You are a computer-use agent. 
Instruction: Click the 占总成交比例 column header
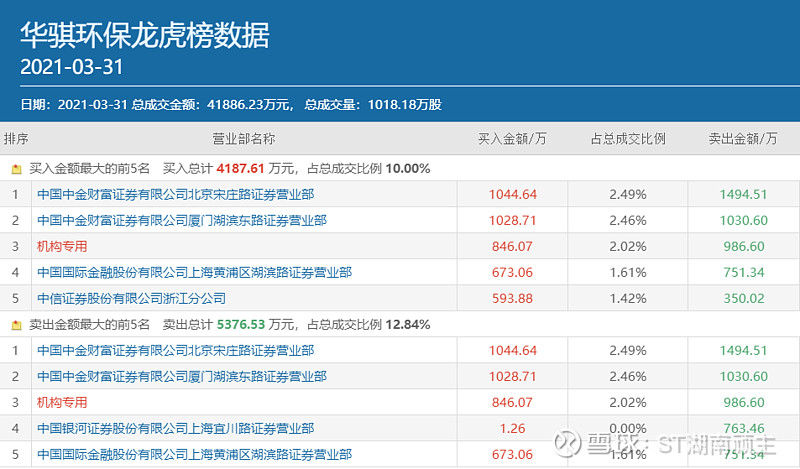point(628,139)
